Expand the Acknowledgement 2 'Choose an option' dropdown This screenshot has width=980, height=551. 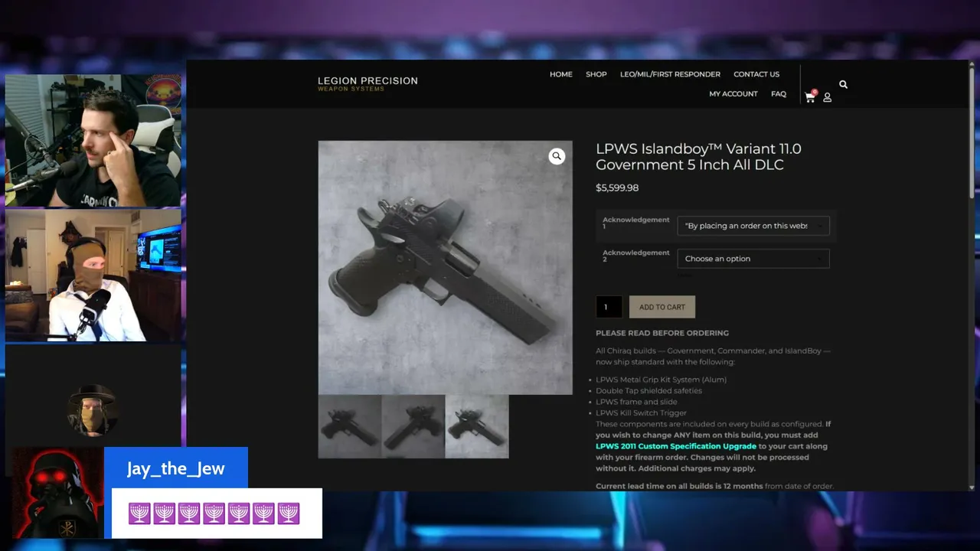(753, 259)
